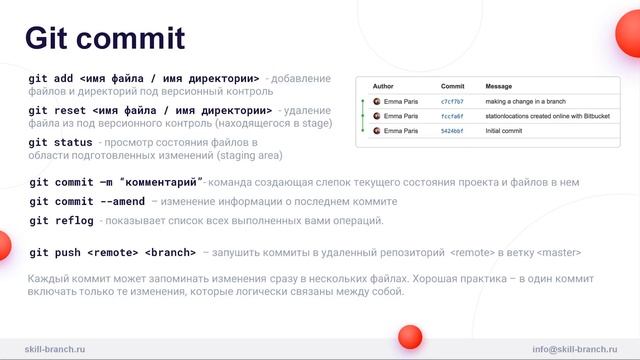Click Emma Paris avatar in 'stationlocations' row
The height and width of the screenshot is (360, 640).
(377, 116)
